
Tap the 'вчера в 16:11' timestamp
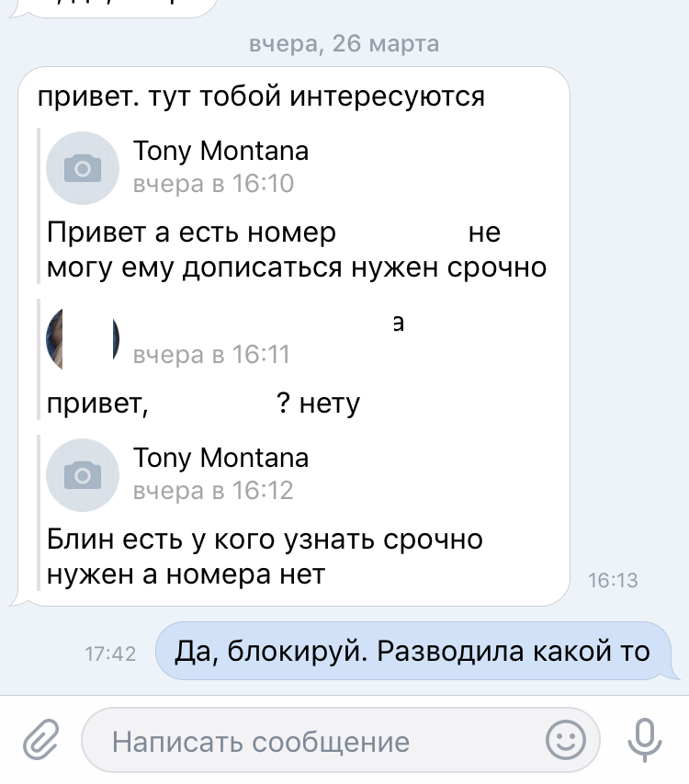(211, 354)
